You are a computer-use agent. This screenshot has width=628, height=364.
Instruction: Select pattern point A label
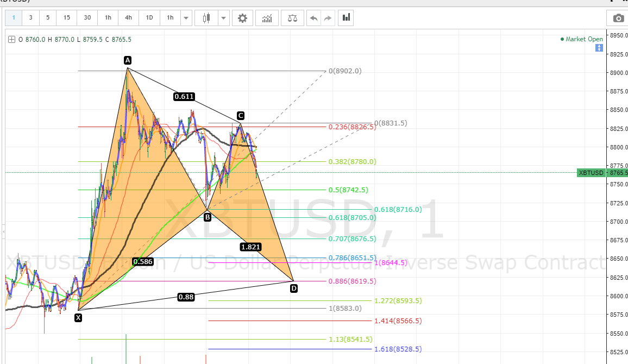(x=127, y=60)
